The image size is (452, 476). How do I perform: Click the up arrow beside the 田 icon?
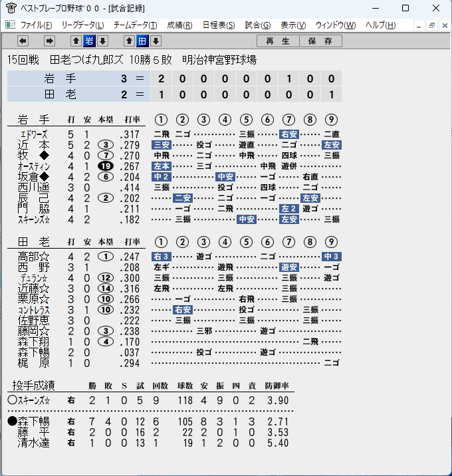(129, 41)
